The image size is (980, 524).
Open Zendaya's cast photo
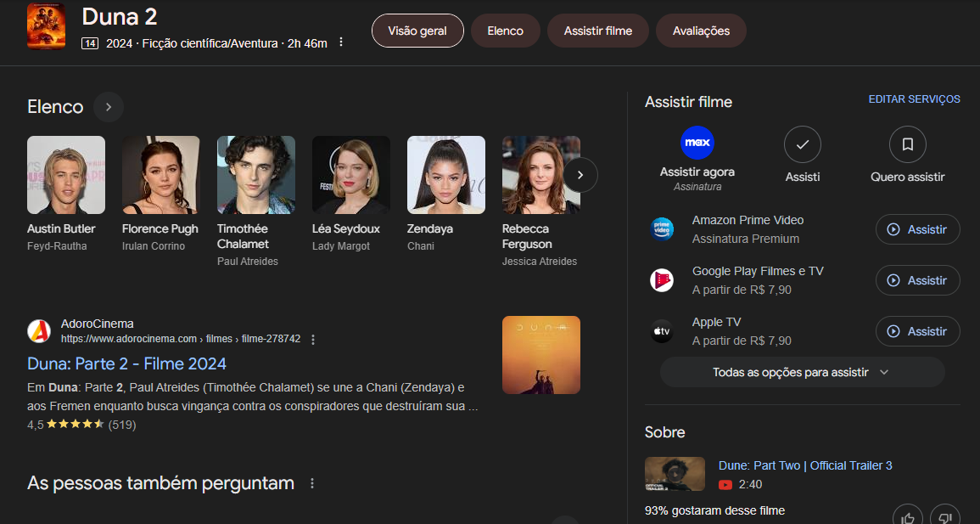coord(446,175)
